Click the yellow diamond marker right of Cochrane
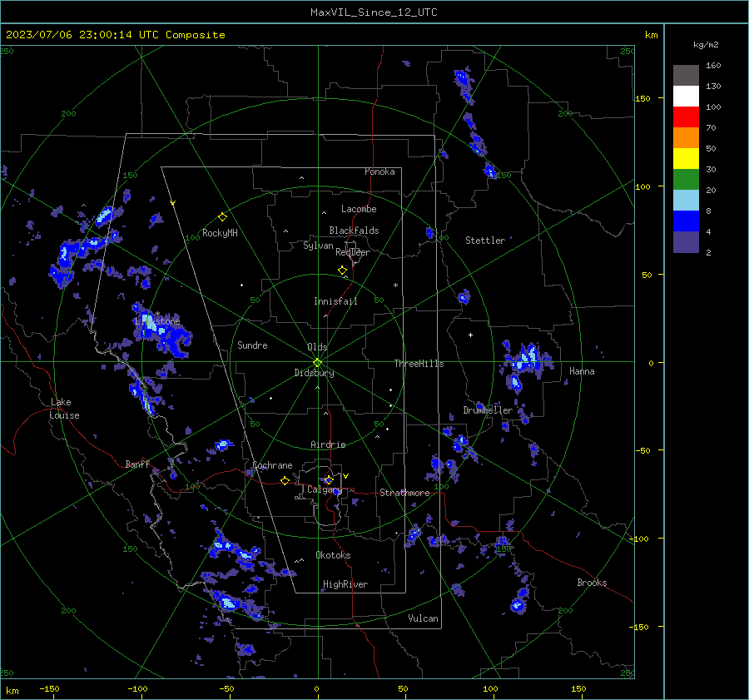This screenshot has width=749, height=700. coord(285,480)
